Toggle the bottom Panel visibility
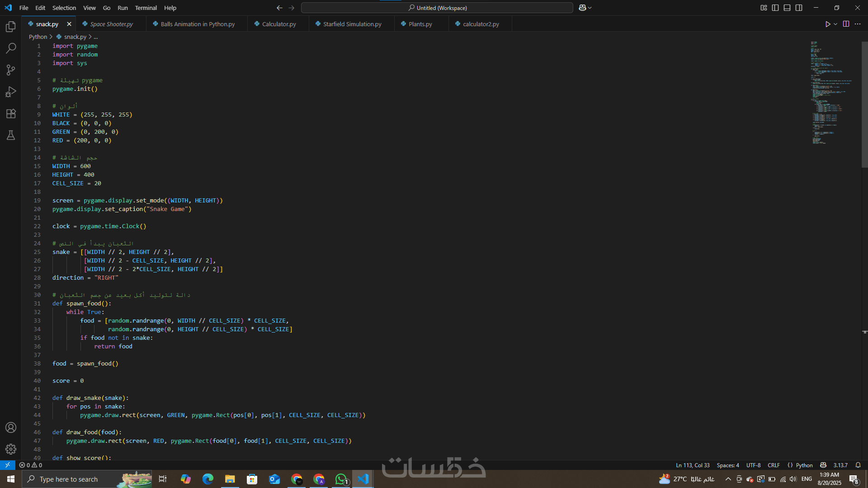The width and height of the screenshot is (868, 488). pyautogui.click(x=787, y=8)
